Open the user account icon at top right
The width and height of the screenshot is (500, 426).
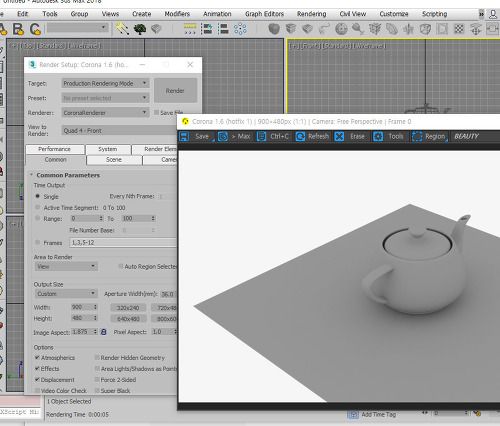click(493, 14)
